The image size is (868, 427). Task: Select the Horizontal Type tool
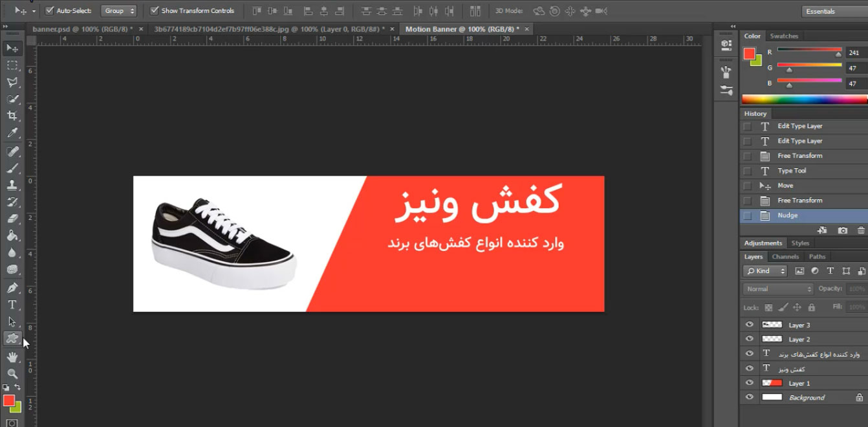(x=12, y=305)
